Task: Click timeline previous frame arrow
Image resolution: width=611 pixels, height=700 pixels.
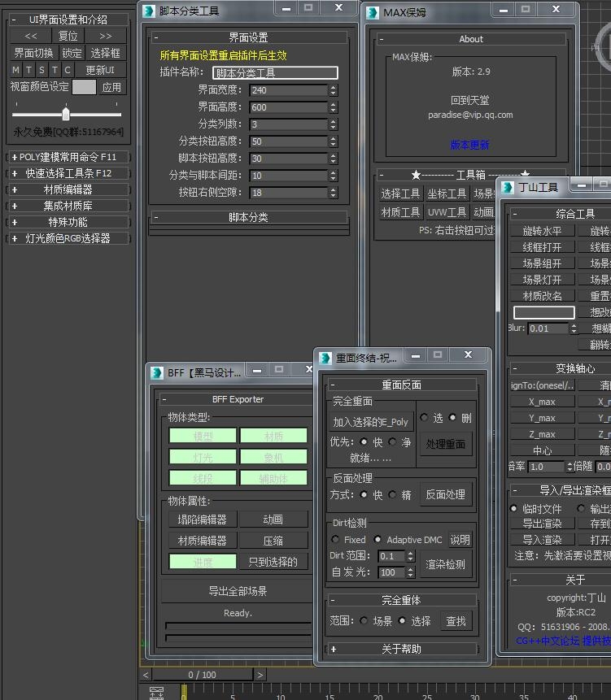Action: 146,675
